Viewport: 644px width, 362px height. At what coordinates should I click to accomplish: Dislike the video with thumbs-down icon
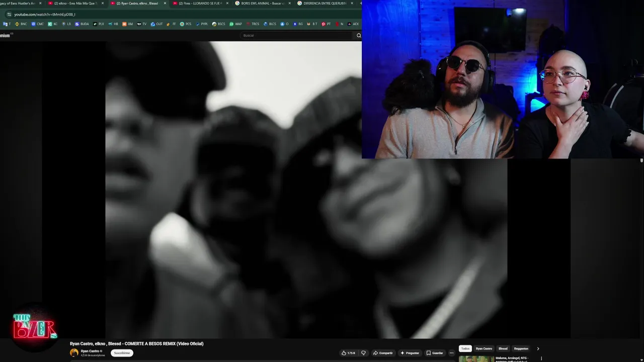click(363, 353)
